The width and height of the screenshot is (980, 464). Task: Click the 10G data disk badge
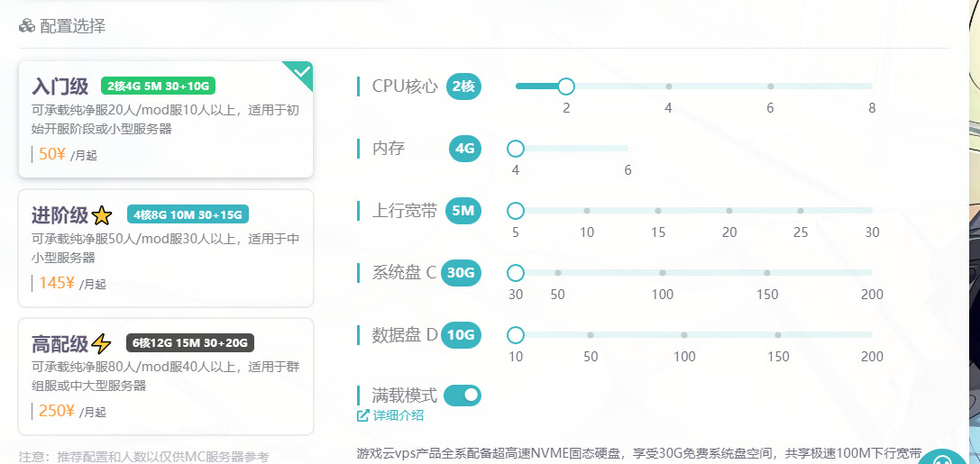pyautogui.click(x=462, y=335)
